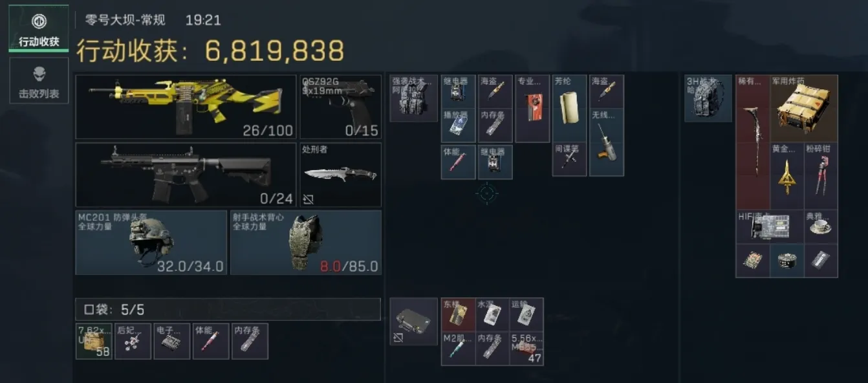Click the 间谍笔 spy pen item
The height and width of the screenshot is (383, 868).
570,159
